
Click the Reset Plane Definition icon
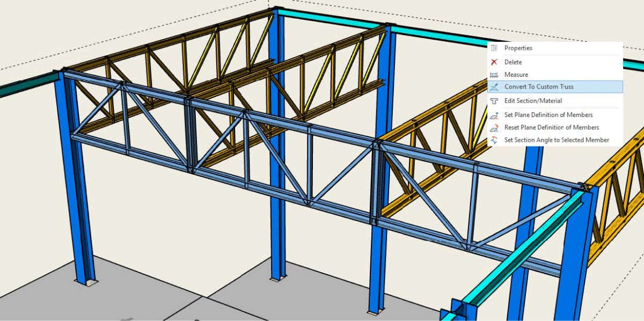[495, 127]
